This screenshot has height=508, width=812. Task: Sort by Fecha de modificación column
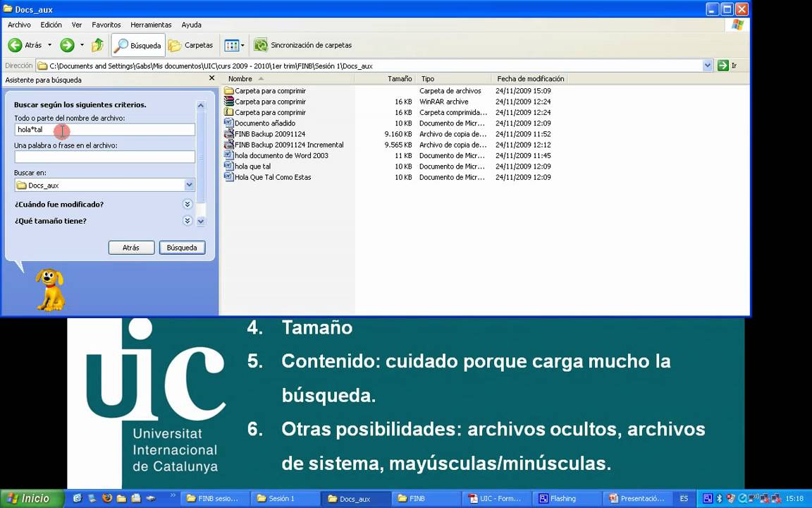coord(529,79)
